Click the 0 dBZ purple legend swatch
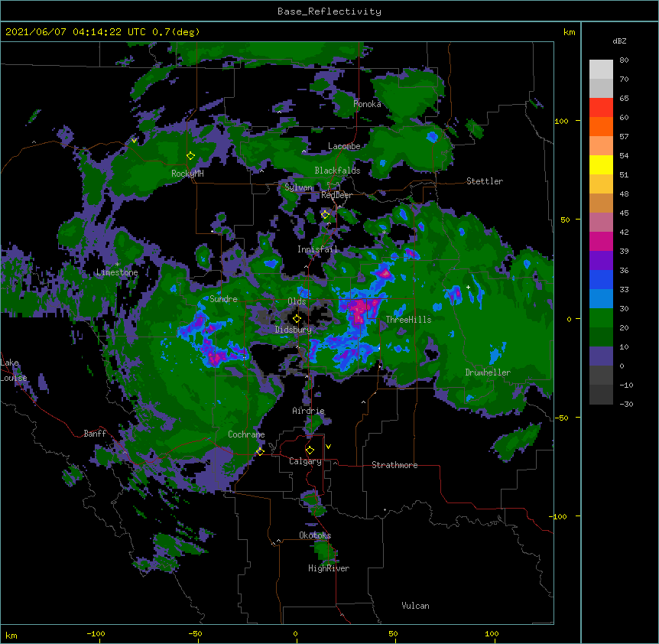The height and width of the screenshot is (644, 659). coord(601,356)
